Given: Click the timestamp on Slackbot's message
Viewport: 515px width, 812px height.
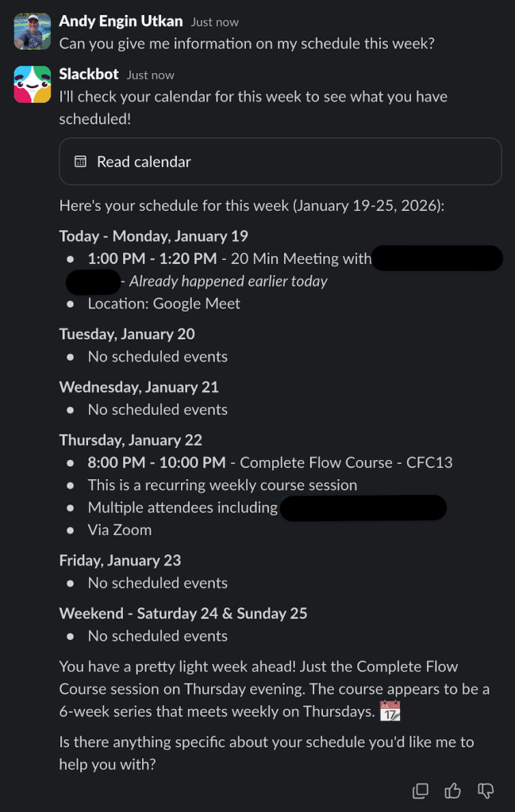Looking at the screenshot, I should 149,74.
